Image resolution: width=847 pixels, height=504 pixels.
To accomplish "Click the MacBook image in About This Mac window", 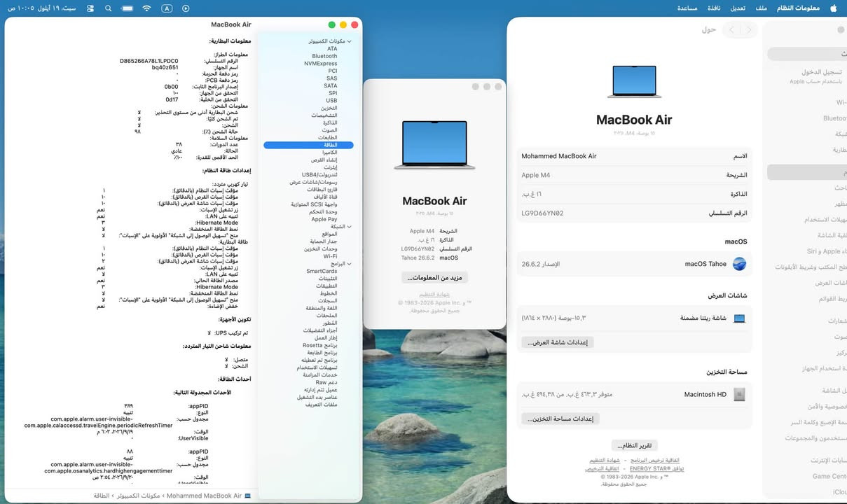I will tap(434, 145).
